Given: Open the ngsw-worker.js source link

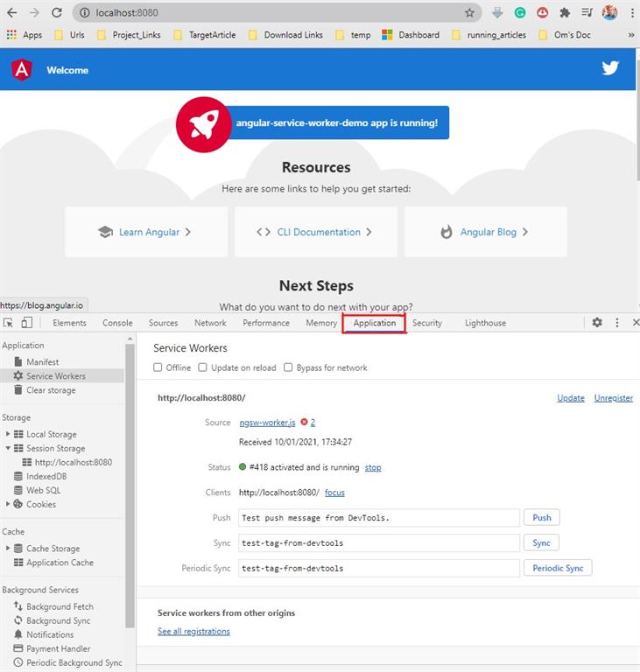Looking at the screenshot, I should click(267, 423).
